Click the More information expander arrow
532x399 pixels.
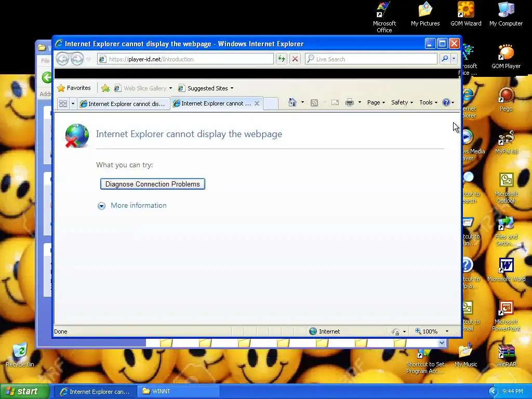101,206
